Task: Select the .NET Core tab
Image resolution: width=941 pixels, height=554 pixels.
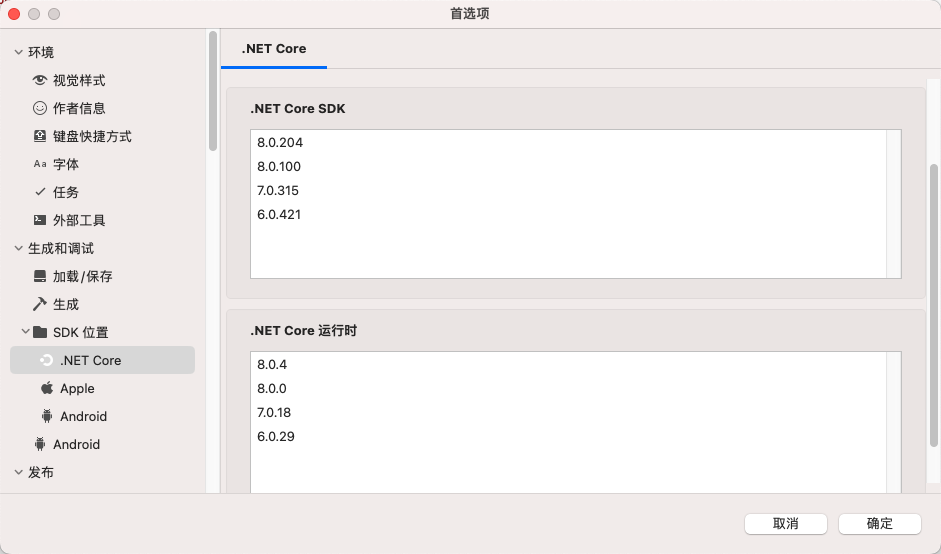Action: click(274, 49)
